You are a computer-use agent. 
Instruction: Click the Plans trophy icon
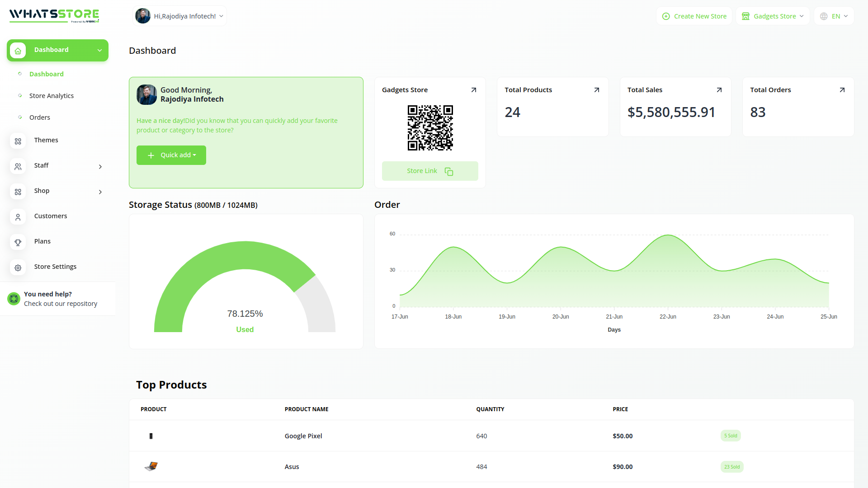[x=18, y=242]
